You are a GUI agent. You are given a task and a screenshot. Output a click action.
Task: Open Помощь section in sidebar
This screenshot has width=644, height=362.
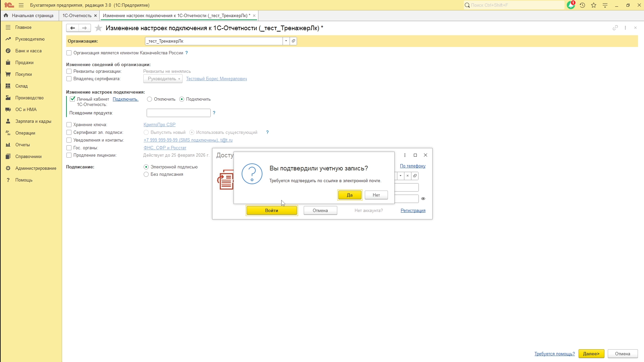[x=31, y=180]
